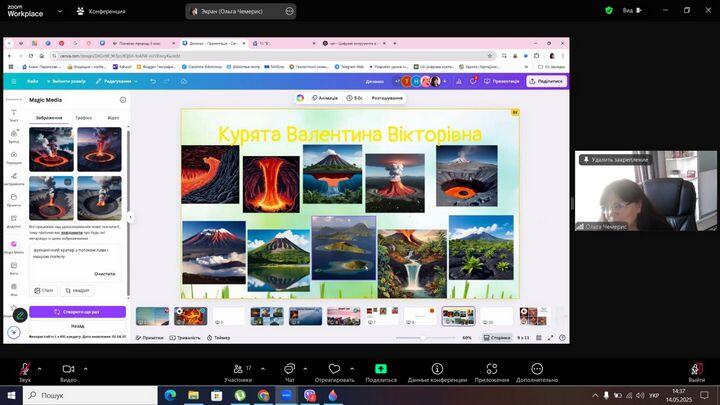Viewport: 720px width, 405px height.
Task: Click the Canva redo arrow
Action: pos(167,81)
